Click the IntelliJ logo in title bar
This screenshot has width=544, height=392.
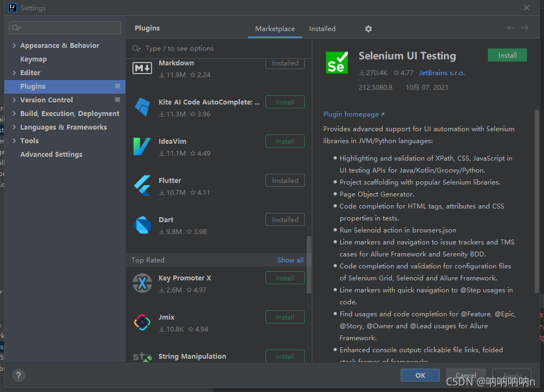coord(13,8)
